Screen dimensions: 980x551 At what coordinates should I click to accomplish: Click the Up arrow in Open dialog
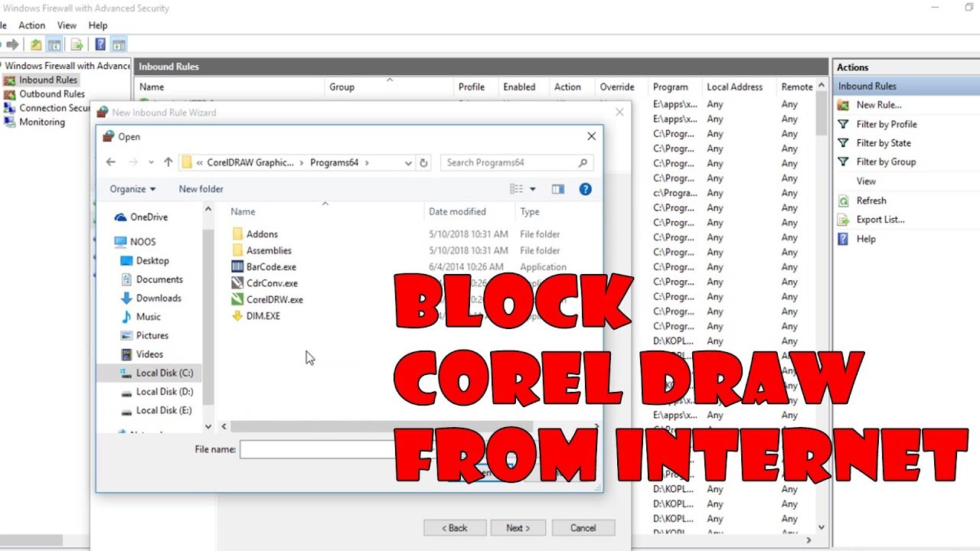[x=168, y=162]
